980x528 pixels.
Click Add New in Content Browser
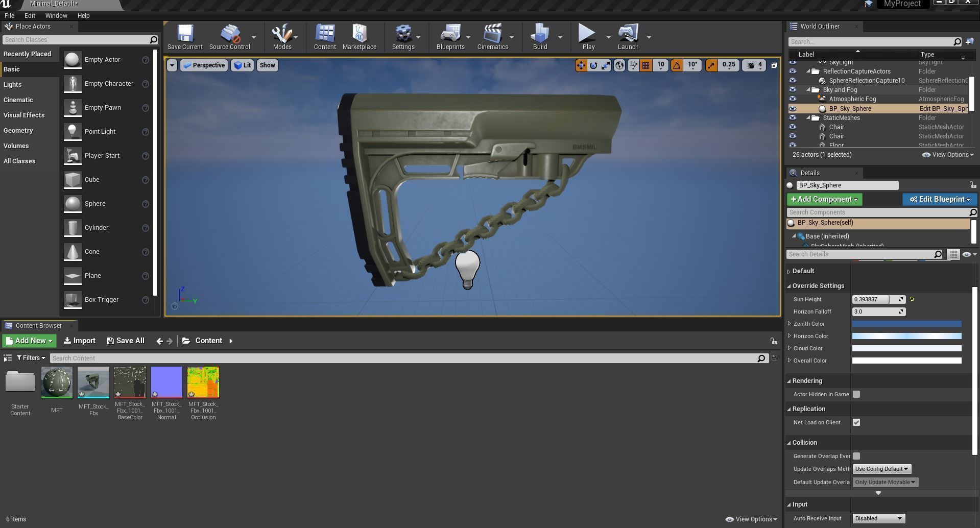pos(29,341)
